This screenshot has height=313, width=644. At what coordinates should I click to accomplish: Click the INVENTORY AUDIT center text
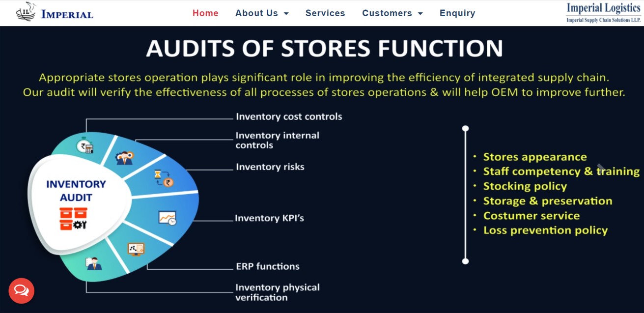tap(76, 191)
